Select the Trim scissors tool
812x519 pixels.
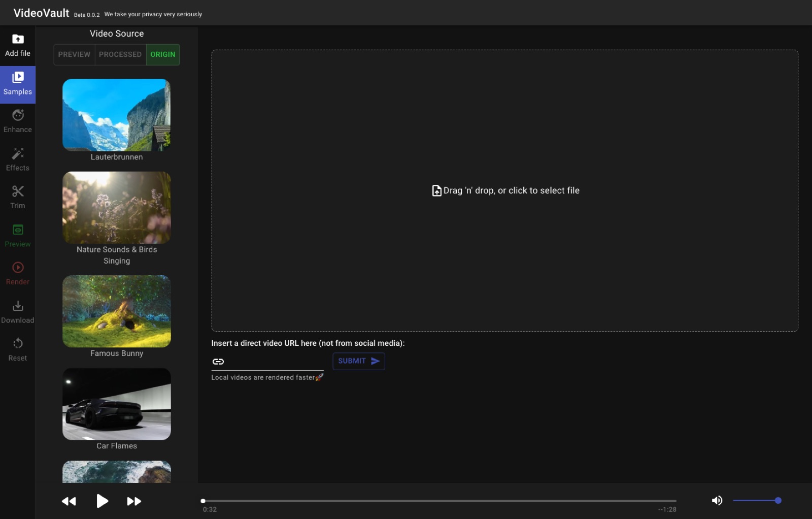(18, 198)
